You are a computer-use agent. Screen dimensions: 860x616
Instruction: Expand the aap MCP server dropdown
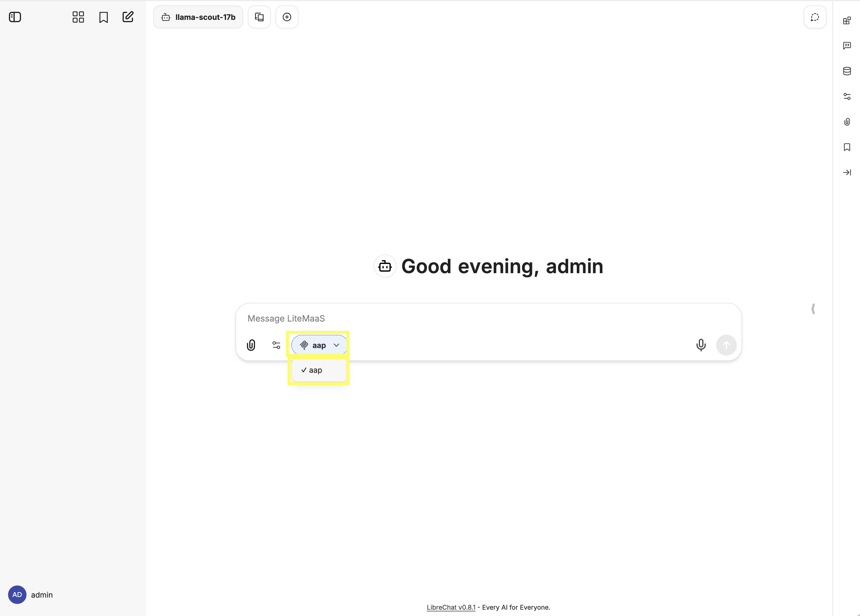pyautogui.click(x=319, y=345)
